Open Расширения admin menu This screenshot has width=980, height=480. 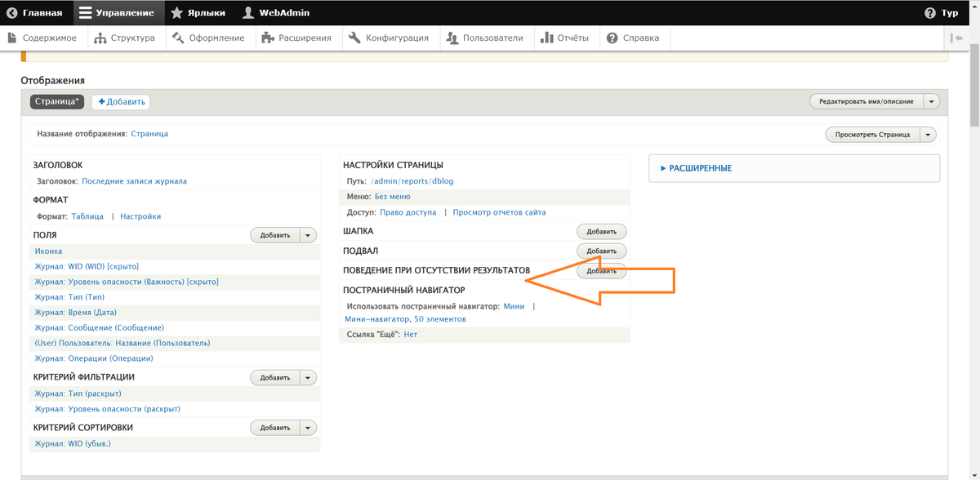click(296, 38)
